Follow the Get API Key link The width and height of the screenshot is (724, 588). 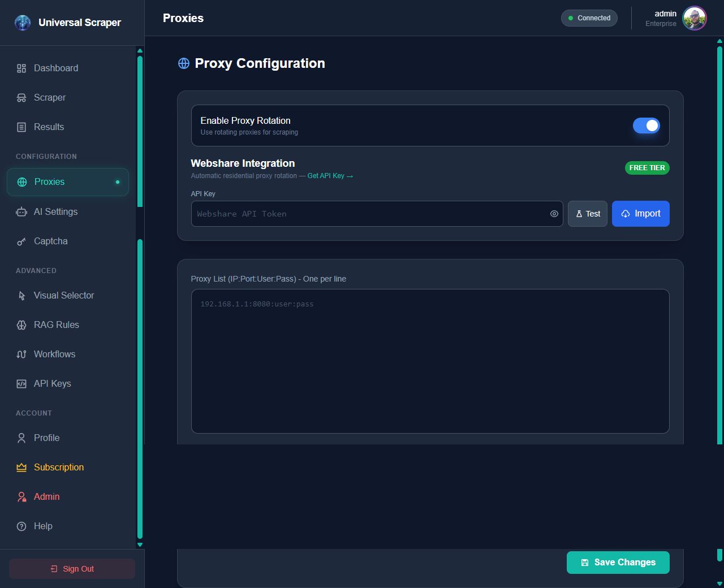[330, 176]
